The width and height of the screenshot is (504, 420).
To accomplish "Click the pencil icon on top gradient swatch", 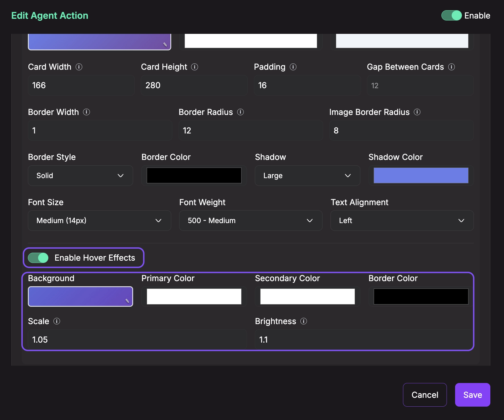I will click(x=164, y=45).
